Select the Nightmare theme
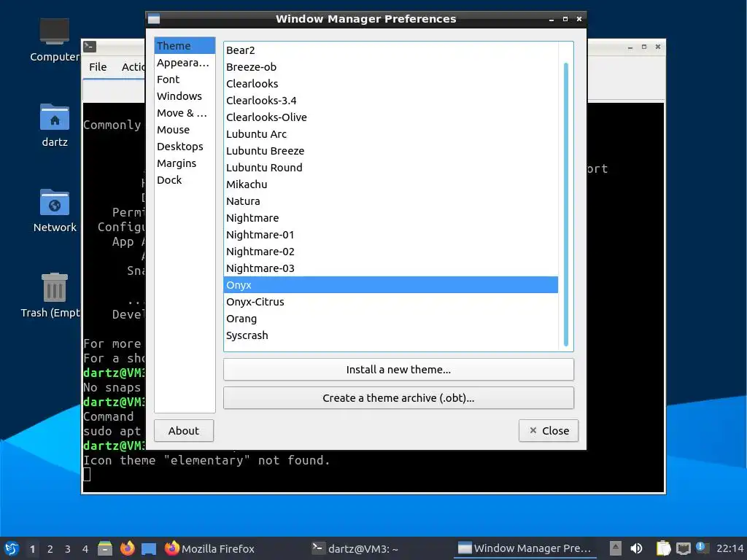Viewport: 747px width, 560px height. pyautogui.click(x=391, y=217)
